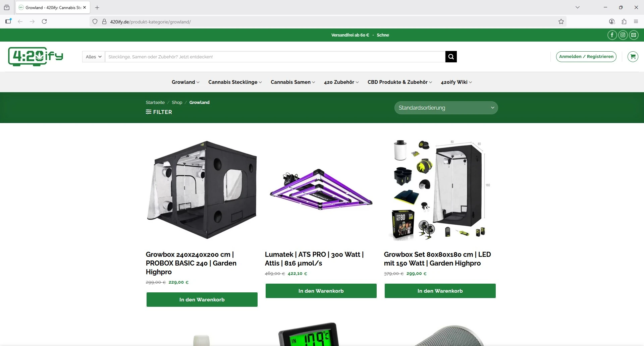Viewport: 644px width, 346px height.
Task: Expand the Alles search category dropdown
Action: 94,57
